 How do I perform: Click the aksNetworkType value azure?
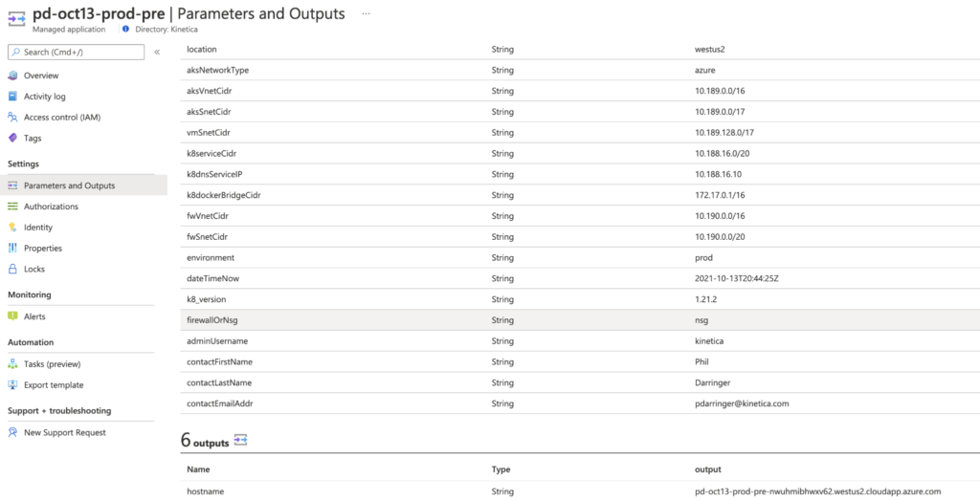(705, 70)
